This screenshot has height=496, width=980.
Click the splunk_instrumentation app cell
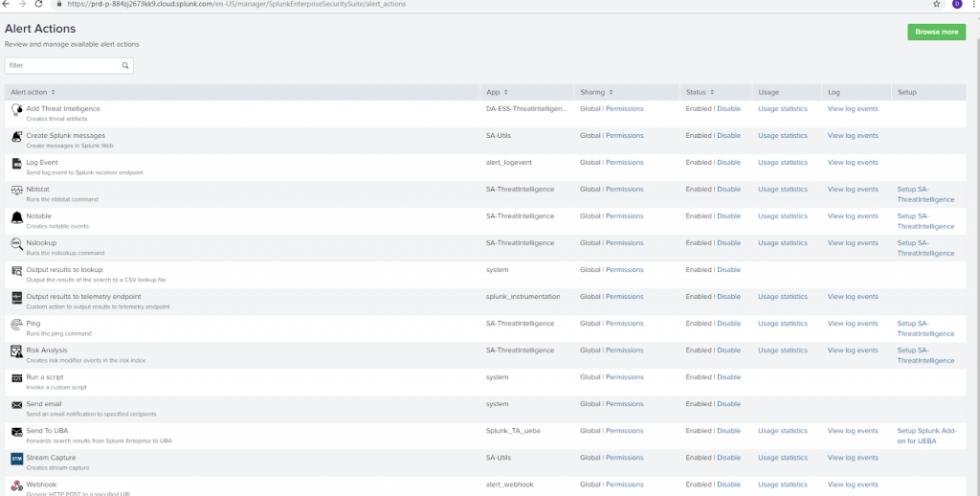[523, 297]
